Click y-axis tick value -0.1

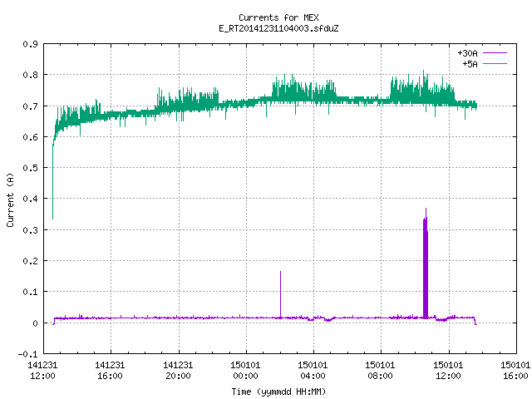point(27,354)
